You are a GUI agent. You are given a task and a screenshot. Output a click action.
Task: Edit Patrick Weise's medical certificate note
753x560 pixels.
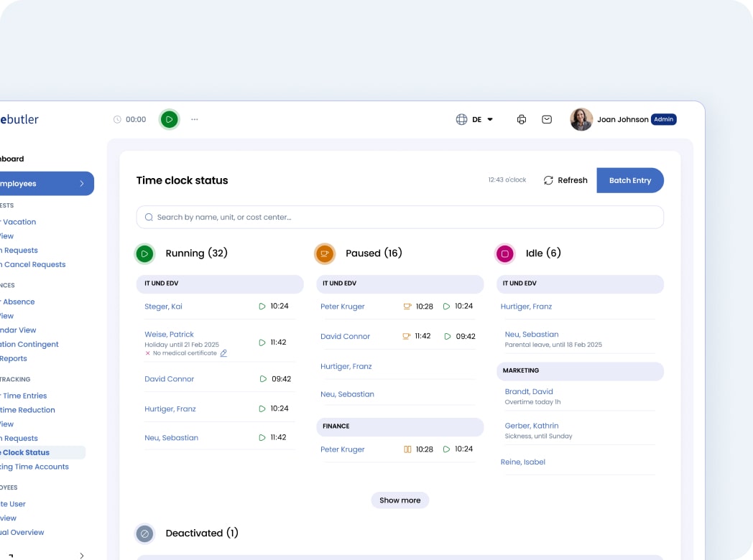223,353
